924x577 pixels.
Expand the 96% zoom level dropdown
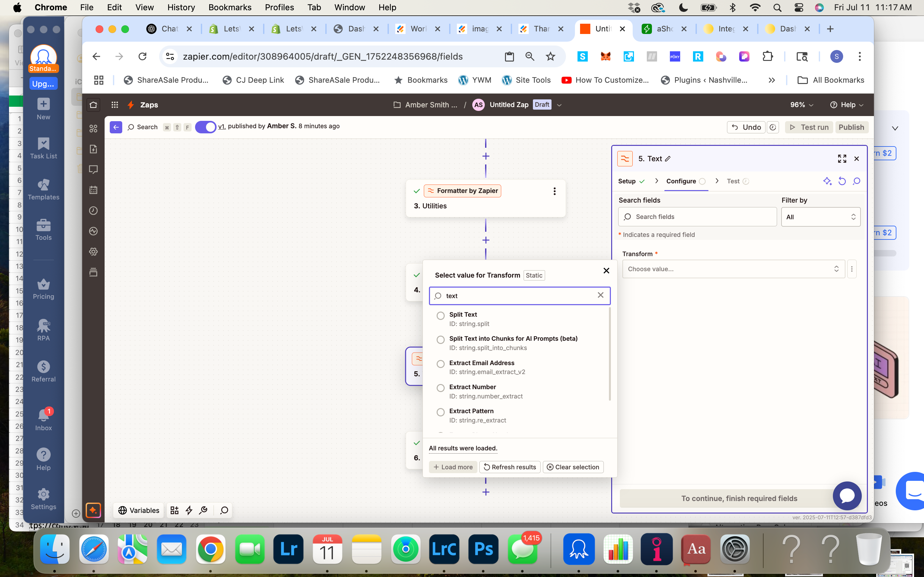[x=802, y=105]
